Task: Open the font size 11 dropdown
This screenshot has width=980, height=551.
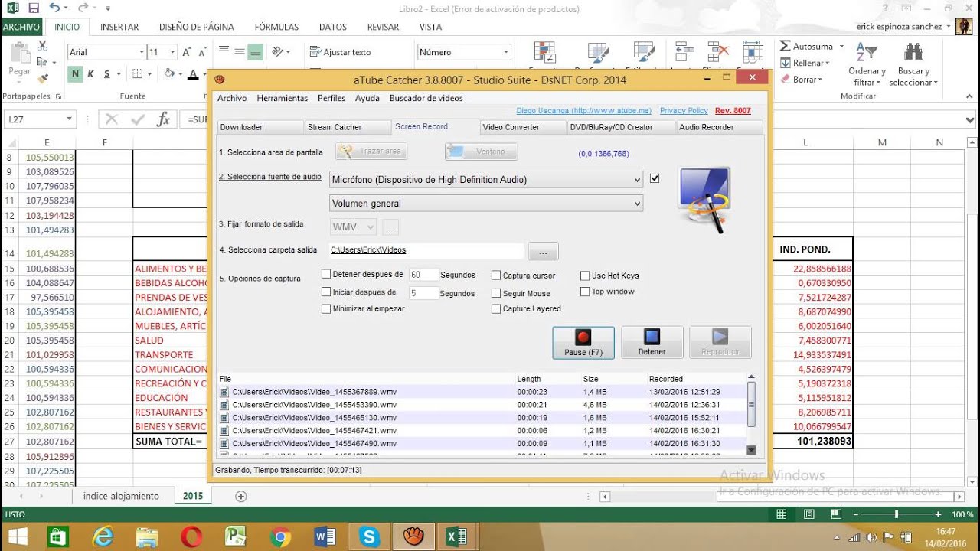Action: 173,52
